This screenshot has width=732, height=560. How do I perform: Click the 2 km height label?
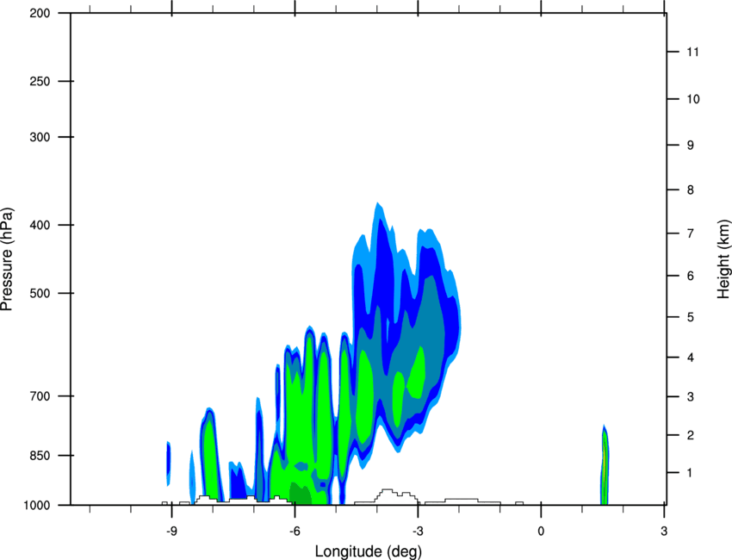click(x=691, y=435)
